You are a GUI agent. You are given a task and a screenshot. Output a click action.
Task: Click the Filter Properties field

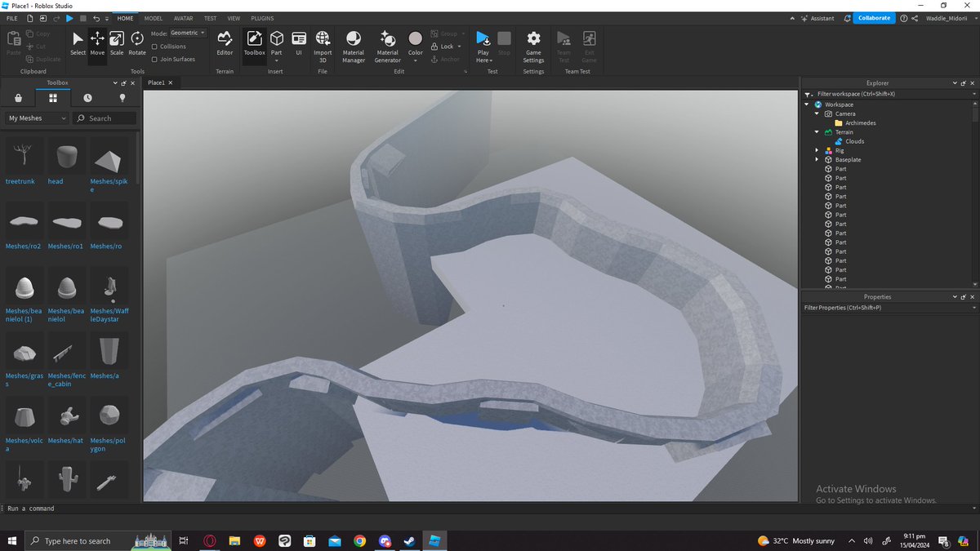[889, 308]
